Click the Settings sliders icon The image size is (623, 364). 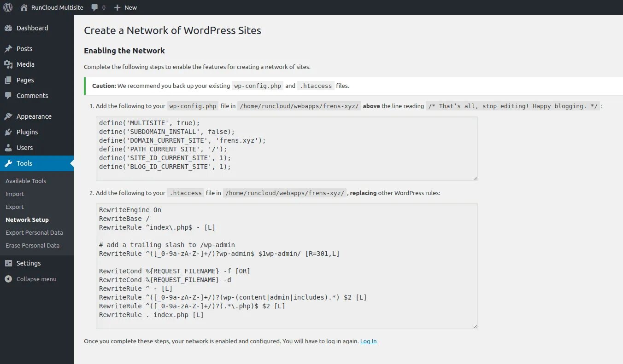tap(8, 263)
